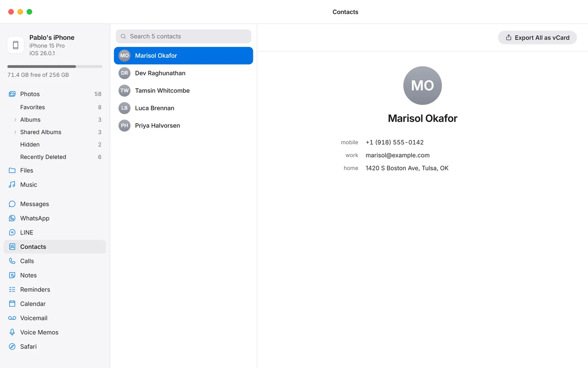Select contact Tamsin Whitcombe
Screen dimensions: 588x368
click(183, 91)
